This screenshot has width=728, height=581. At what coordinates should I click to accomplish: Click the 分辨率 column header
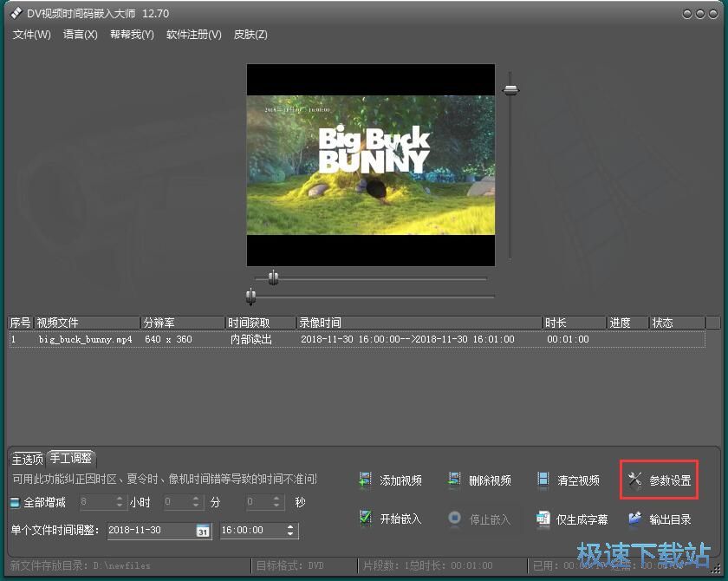[183, 323]
